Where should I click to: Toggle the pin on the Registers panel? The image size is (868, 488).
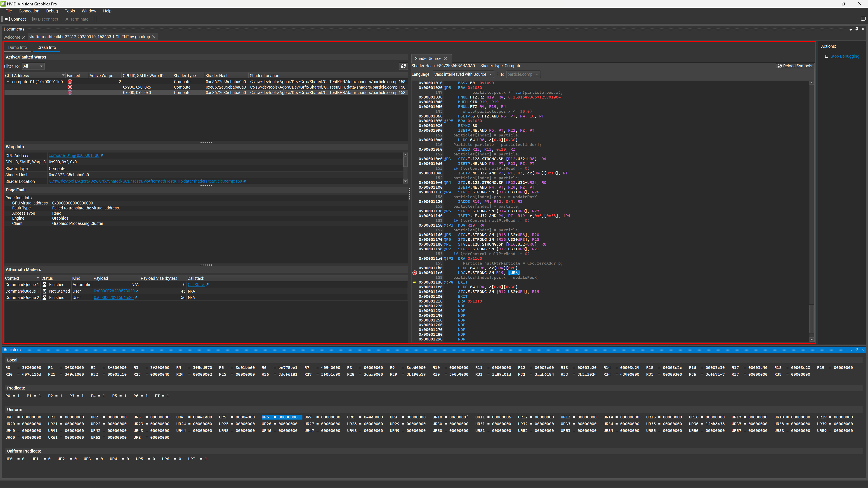click(857, 350)
